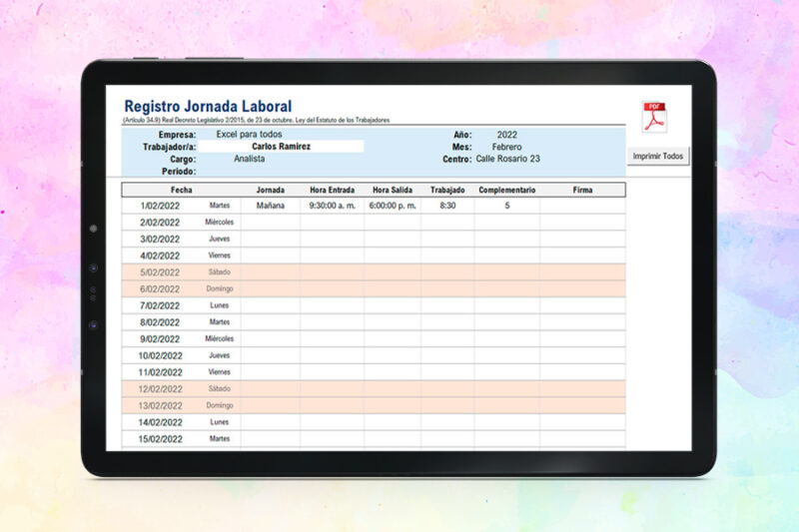Select the date cell 1/02/2022

(160, 206)
